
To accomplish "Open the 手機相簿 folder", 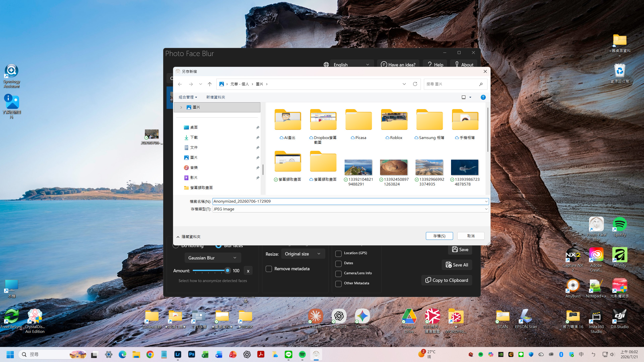I will 465,125.
